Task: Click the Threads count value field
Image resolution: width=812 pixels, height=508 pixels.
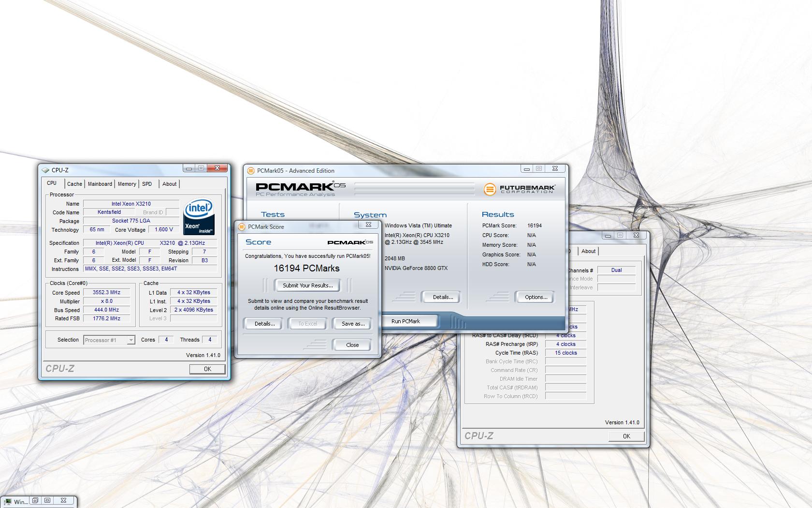Action: pos(210,340)
